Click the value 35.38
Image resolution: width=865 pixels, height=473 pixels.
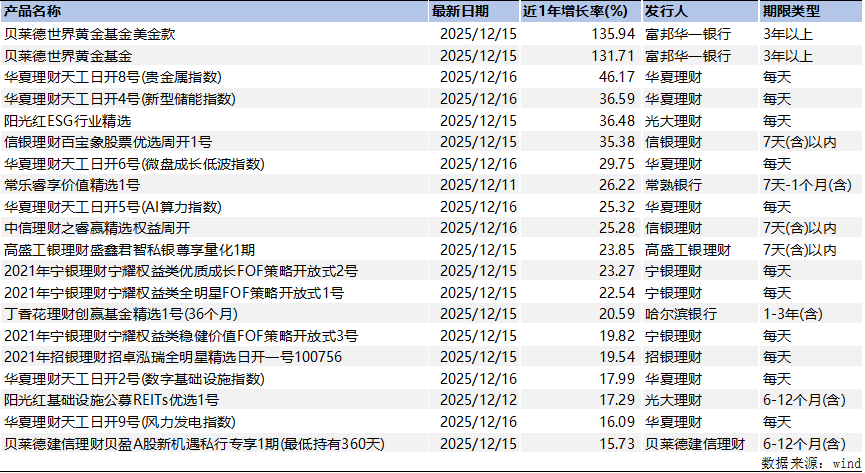point(617,142)
